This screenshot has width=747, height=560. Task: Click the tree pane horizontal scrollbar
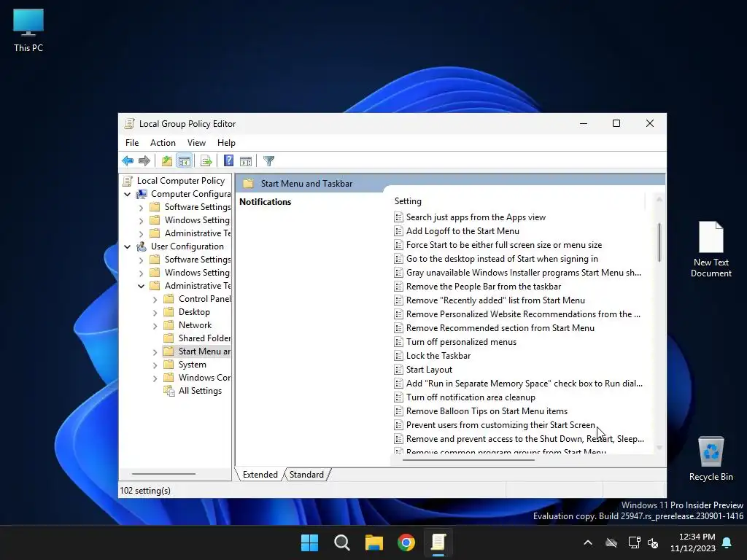[x=163, y=474]
